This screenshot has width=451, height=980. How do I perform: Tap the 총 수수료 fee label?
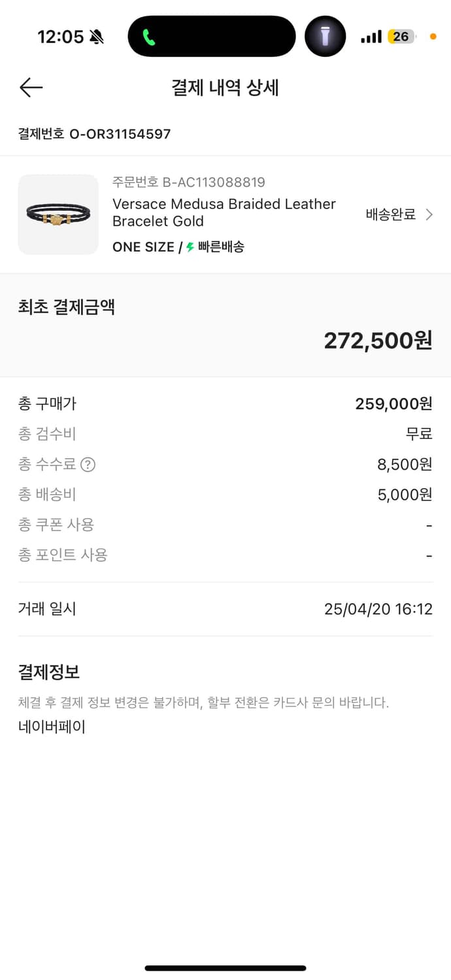coord(47,465)
